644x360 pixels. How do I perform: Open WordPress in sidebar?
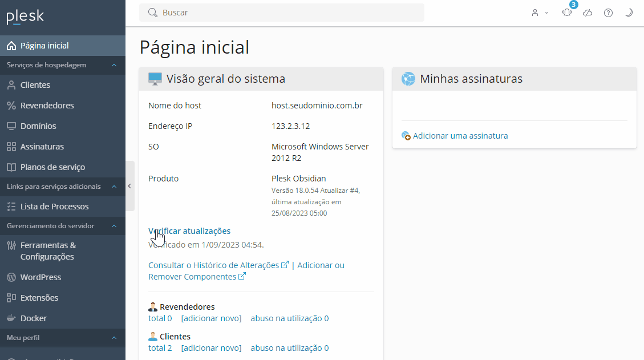coord(62,277)
